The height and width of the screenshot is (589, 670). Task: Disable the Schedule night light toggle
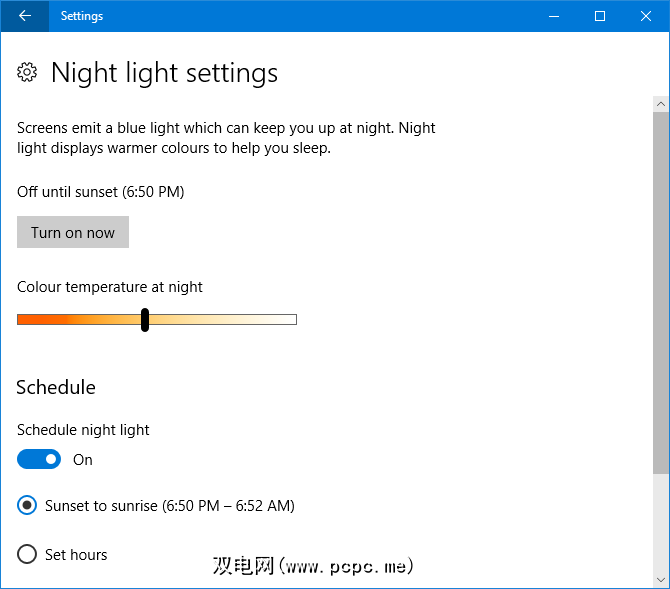[39, 459]
